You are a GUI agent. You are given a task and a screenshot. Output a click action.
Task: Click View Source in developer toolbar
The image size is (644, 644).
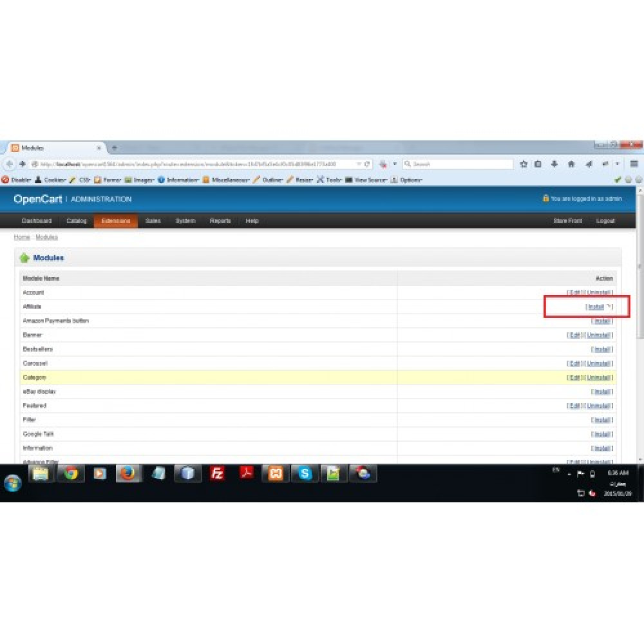coord(366,180)
